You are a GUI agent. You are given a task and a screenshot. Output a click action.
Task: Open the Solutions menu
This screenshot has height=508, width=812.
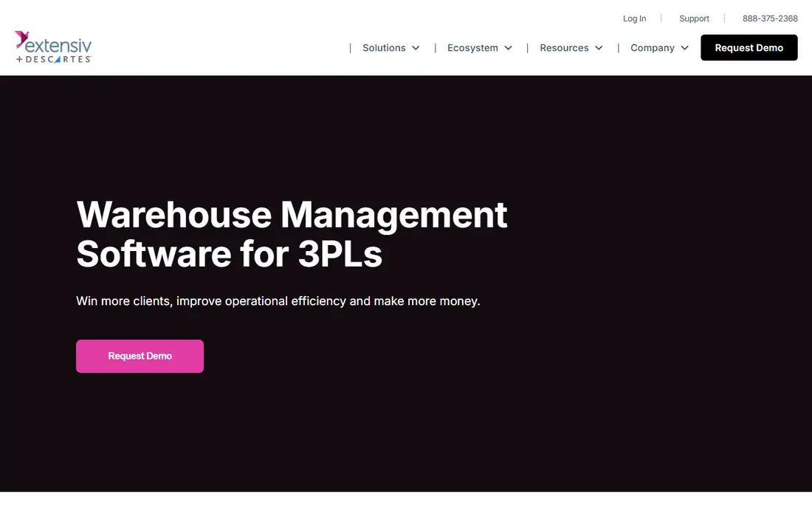coord(385,48)
